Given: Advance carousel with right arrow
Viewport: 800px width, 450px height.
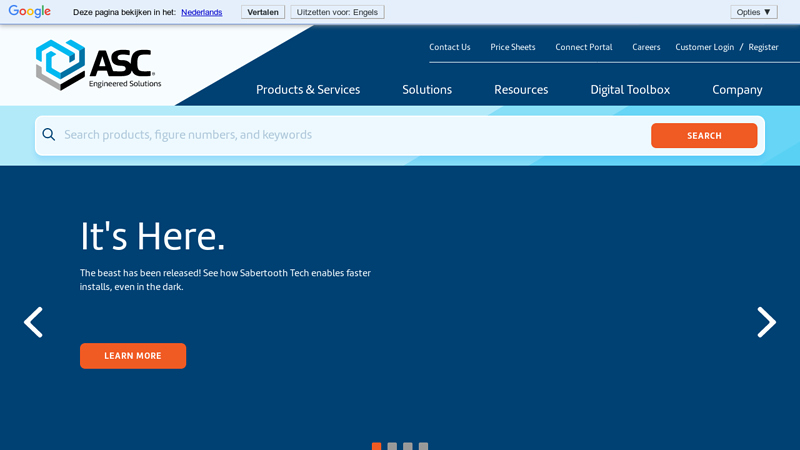Looking at the screenshot, I should (766, 322).
